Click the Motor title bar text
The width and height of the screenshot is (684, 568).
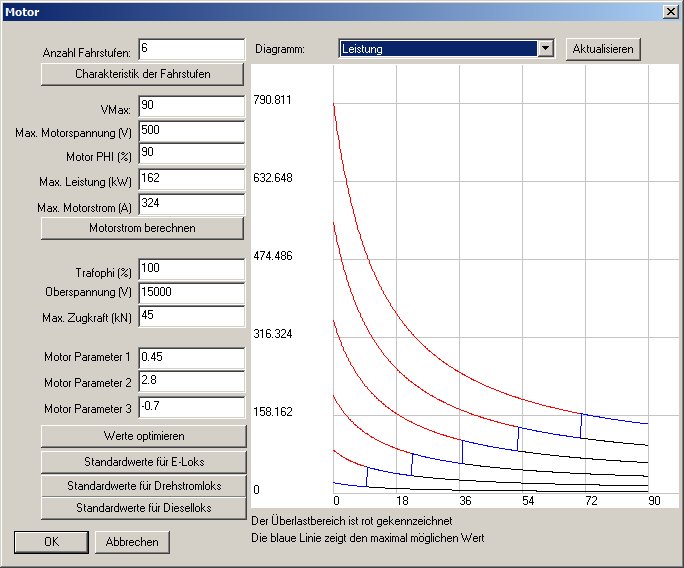[22, 12]
